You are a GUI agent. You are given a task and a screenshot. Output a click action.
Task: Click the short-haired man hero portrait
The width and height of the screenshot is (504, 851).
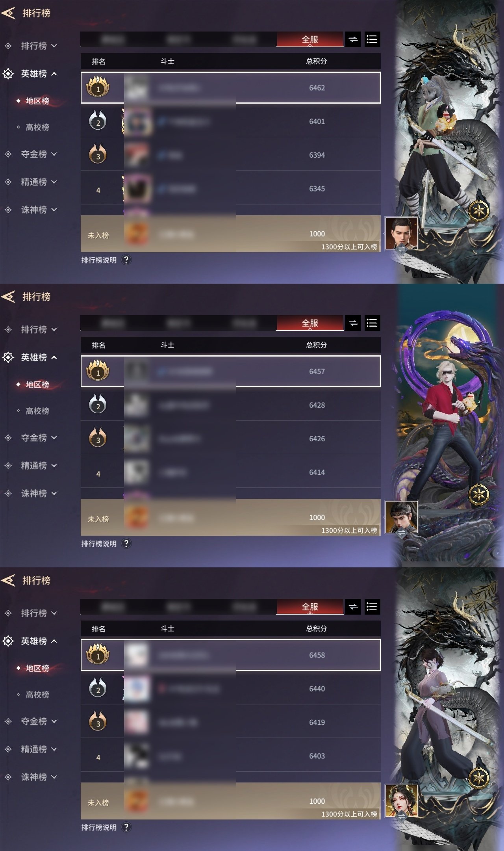pos(401,233)
